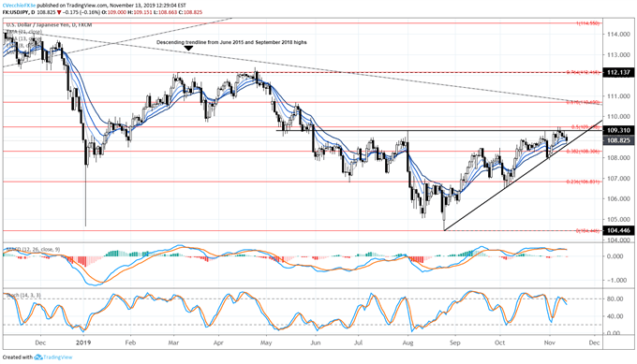Click the C:108.825 close value in header
The image size is (637, 364).
point(191,12)
